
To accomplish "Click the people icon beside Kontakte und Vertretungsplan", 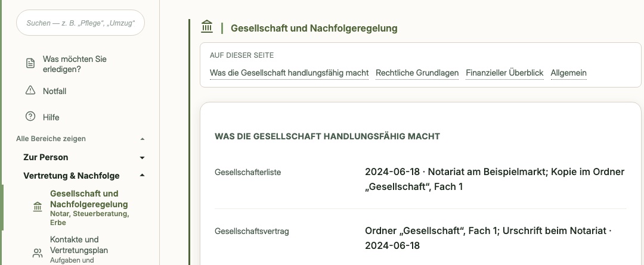I will pyautogui.click(x=38, y=253).
